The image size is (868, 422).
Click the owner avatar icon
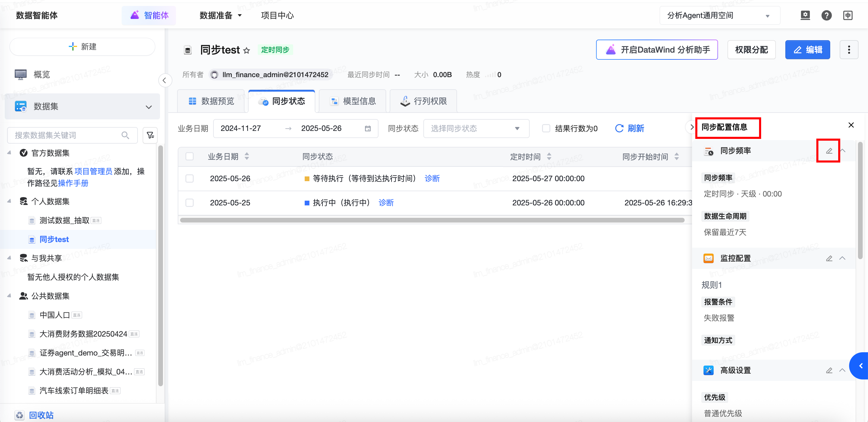[214, 74]
